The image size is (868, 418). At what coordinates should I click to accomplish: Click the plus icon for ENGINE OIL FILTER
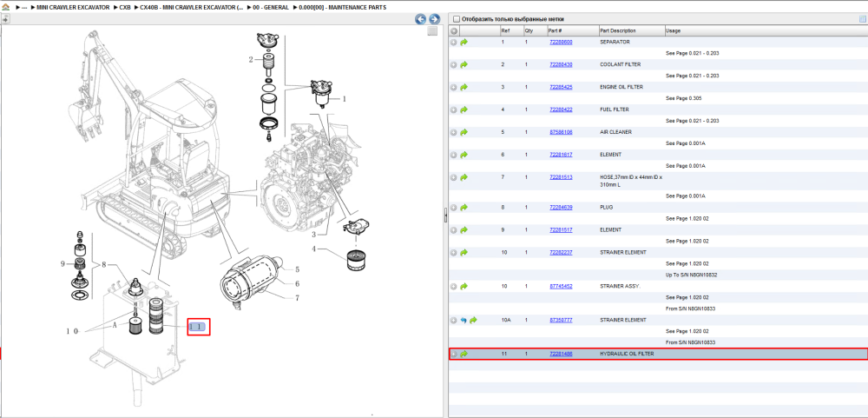click(453, 87)
